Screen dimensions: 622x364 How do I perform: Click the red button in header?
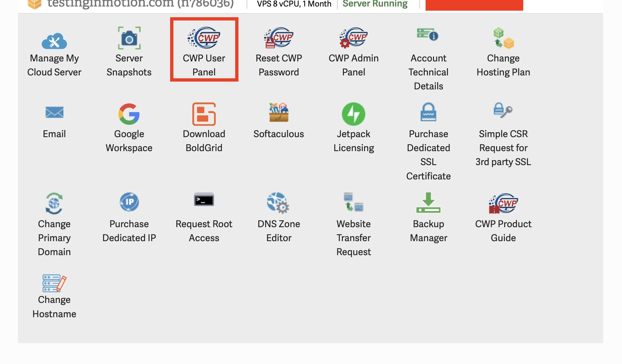(474, 5)
